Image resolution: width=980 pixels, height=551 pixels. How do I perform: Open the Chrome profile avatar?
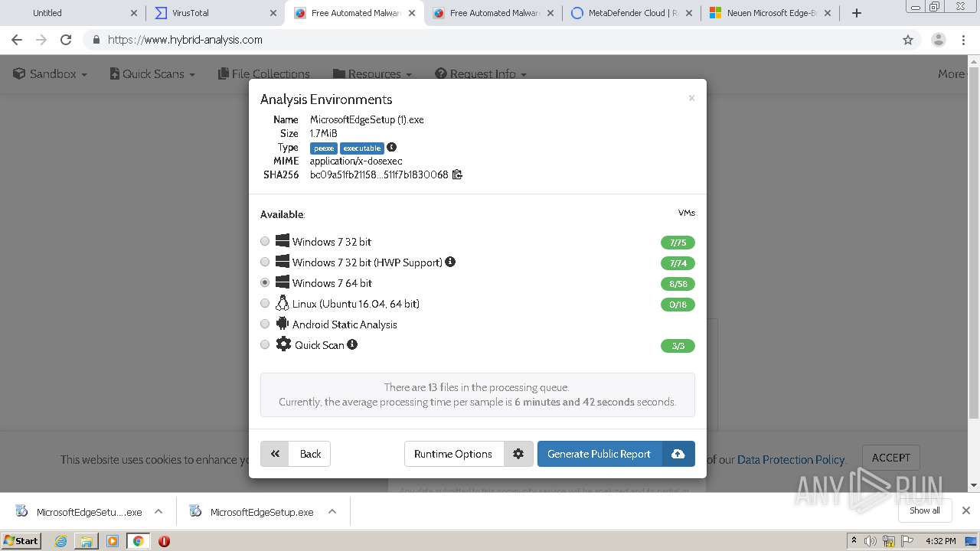(939, 40)
